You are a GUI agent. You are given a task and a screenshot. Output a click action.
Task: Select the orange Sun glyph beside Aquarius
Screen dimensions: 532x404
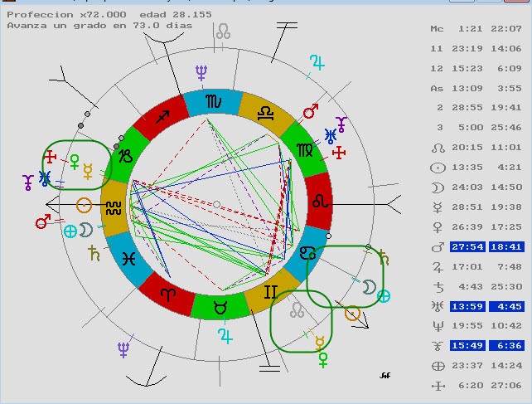click(84, 204)
